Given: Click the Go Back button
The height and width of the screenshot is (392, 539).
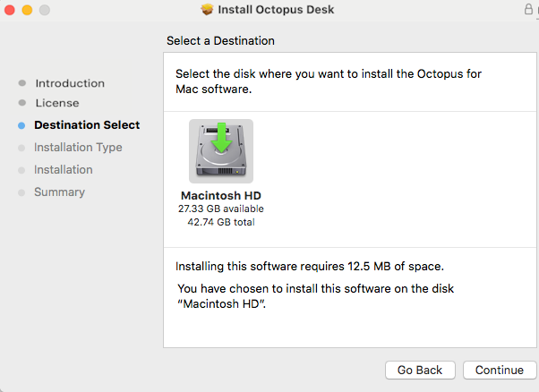Looking at the screenshot, I should pyautogui.click(x=420, y=370).
